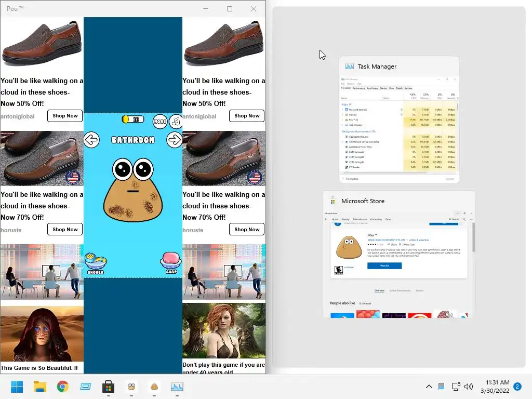Open the hooded woman game ad image
Viewport: 532px width, 399px height.
click(x=42, y=334)
